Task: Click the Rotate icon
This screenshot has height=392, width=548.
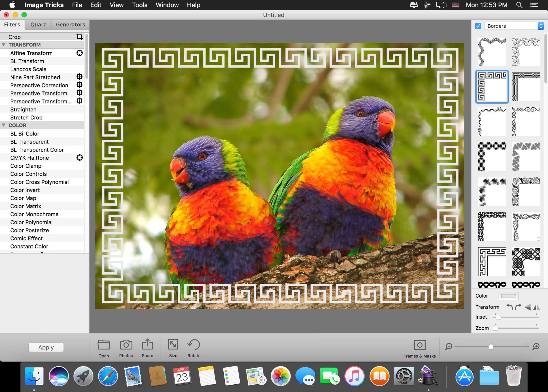Action: tap(194, 345)
